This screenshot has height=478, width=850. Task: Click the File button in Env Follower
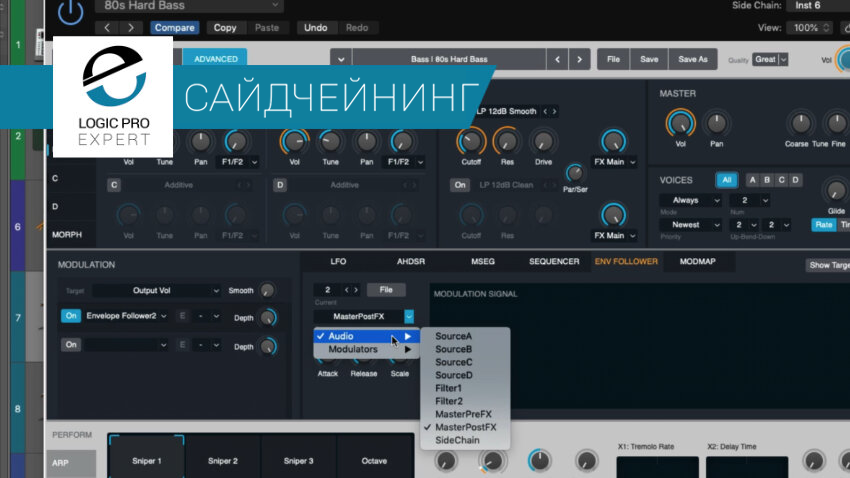click(x=386, y=290)
